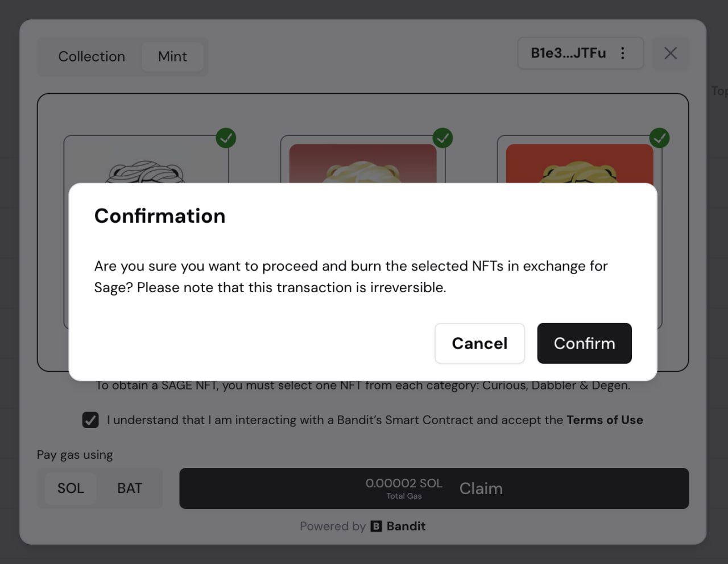Confirm burning the selected NFTs
Image resolution: width=728 pixels, height=564 pixels.
pyautogui.click(x=584, y=343)
